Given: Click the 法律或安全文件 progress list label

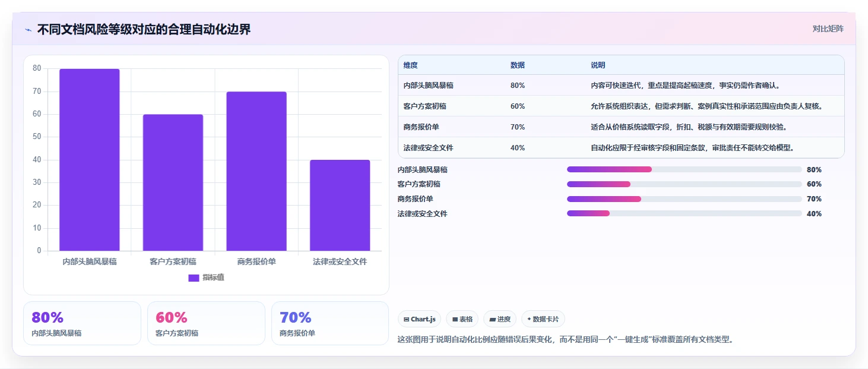Looking at the screenshot, I should pyautogui.click(x=423, y=214).
